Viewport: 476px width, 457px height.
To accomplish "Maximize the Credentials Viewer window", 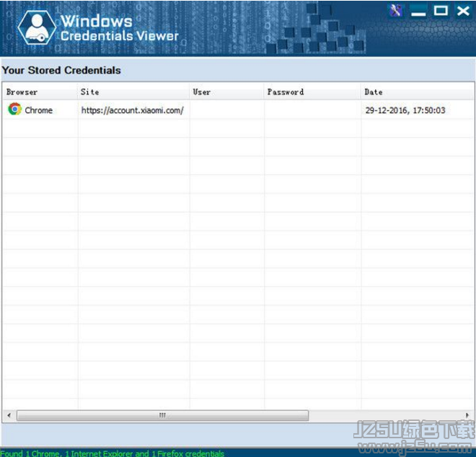I will pyautogui.click(x=441, y=11).
